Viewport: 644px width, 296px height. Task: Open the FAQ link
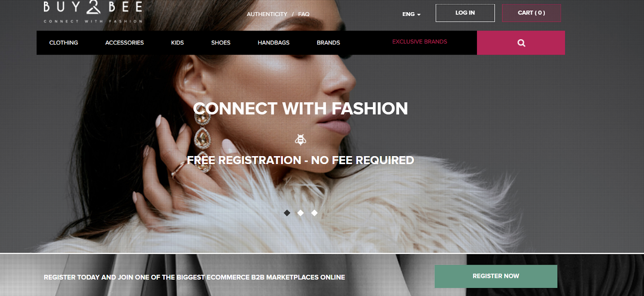pyautogui.click(x=303, y=14)
